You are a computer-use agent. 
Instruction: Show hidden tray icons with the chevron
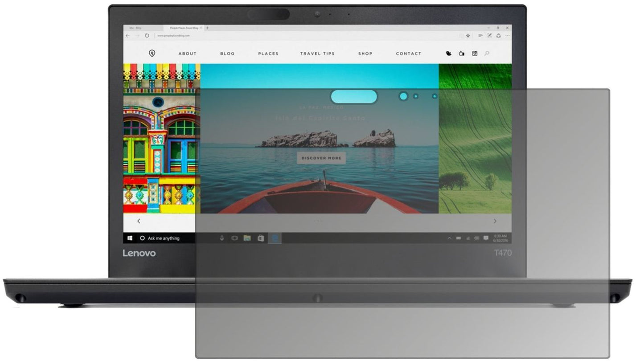click(450, 238)
